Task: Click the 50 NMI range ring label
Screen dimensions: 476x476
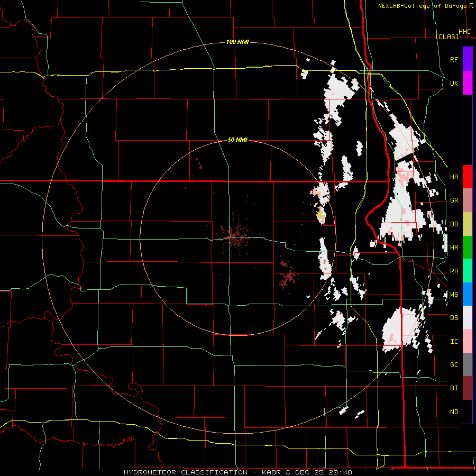Action: click(x=237, y=140)
